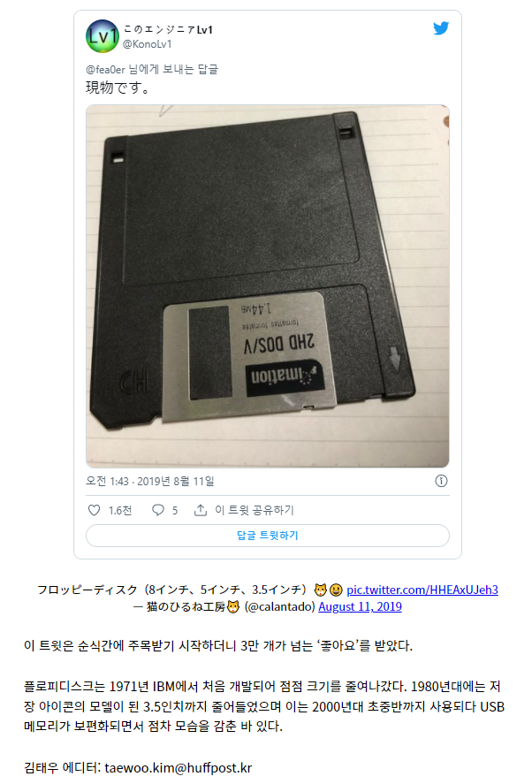Viewport: 532px width, 784px height.
Task: Open tweet info circle icon
Action: click(x=441, y=481)
